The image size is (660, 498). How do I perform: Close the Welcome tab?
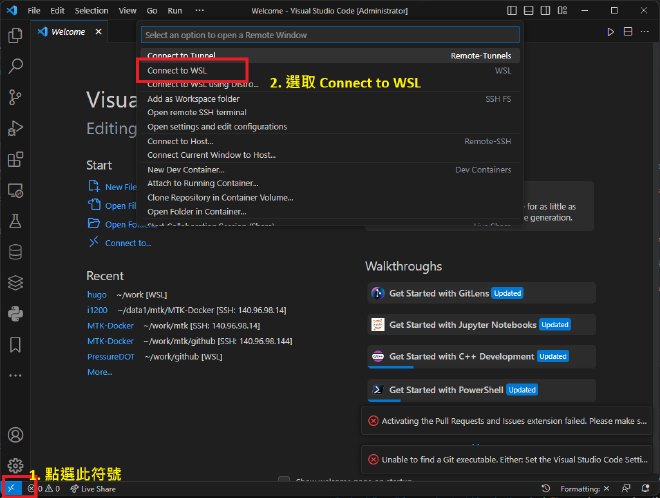point(98,32)
